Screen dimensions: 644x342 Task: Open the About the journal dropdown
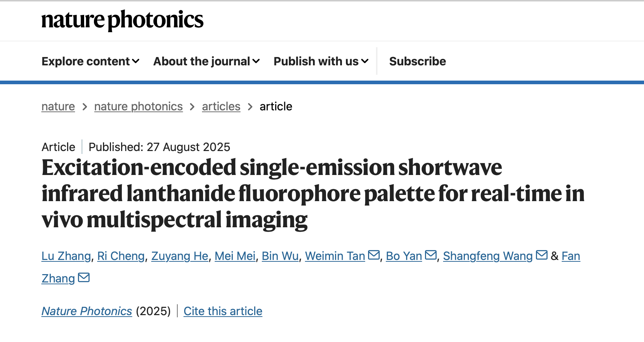pos(206,61)
